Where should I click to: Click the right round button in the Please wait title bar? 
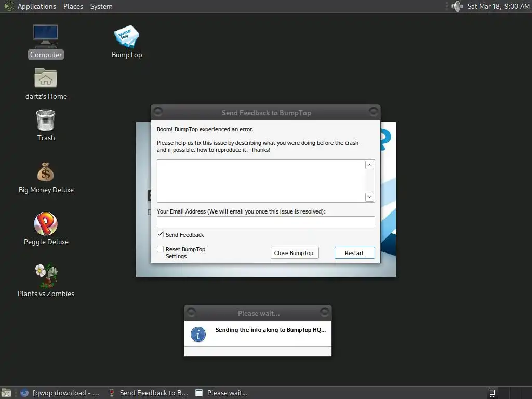tap(324, 312)
